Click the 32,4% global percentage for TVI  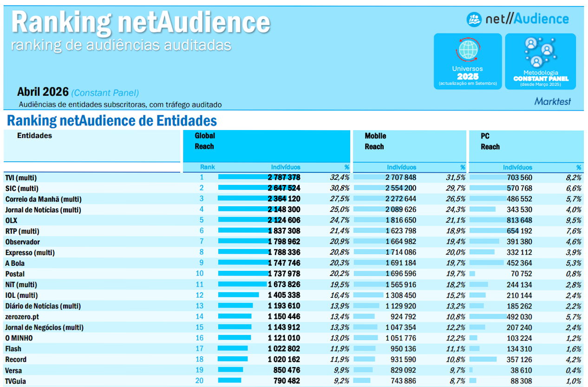[340, 177]
